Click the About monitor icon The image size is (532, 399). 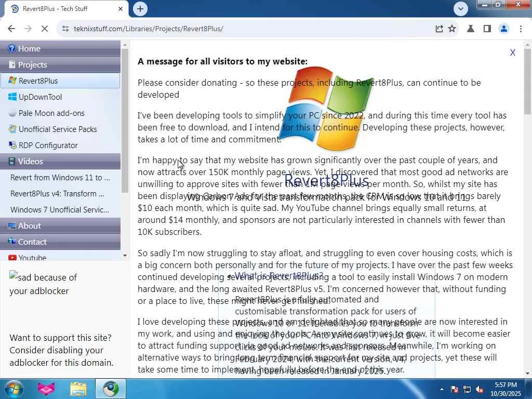[12, 225]
